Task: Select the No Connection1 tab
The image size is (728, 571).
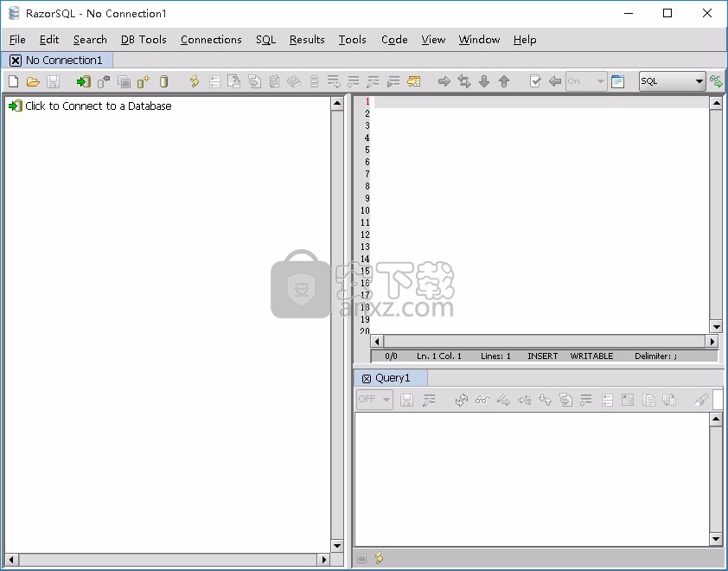Action: point(64,60)
